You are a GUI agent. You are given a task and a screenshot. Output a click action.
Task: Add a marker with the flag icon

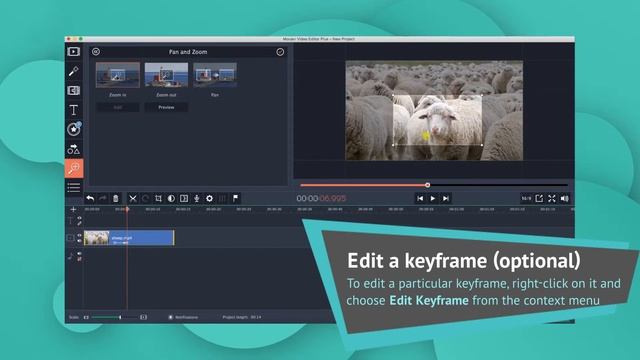[x=236, y=198]
